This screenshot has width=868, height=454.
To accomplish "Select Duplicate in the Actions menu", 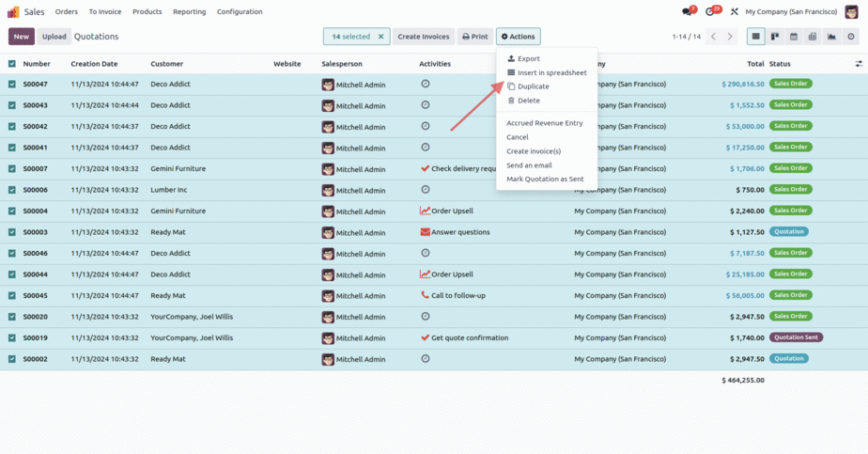I will (x=533, y=86).
